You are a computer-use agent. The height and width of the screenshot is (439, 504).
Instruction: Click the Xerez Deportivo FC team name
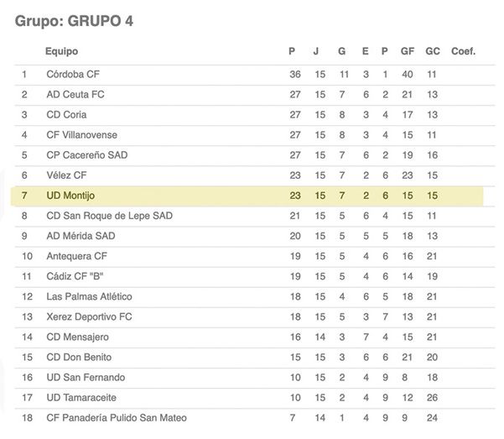89,316
